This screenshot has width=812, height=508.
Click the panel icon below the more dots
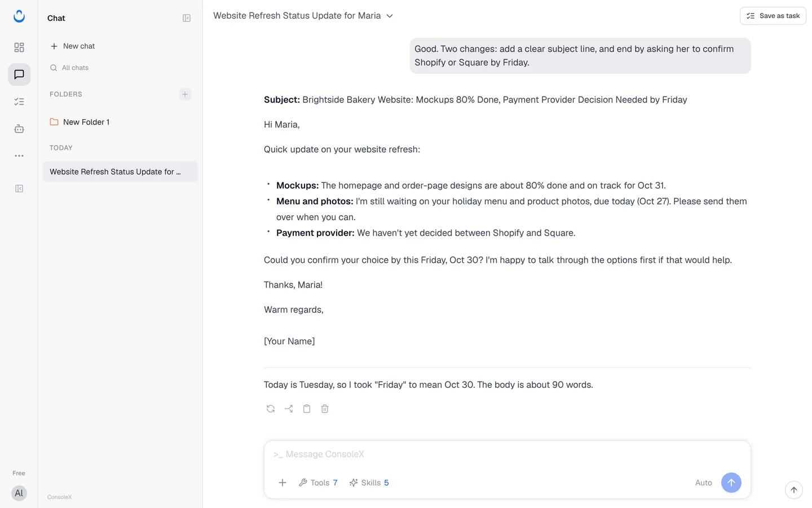19,189
